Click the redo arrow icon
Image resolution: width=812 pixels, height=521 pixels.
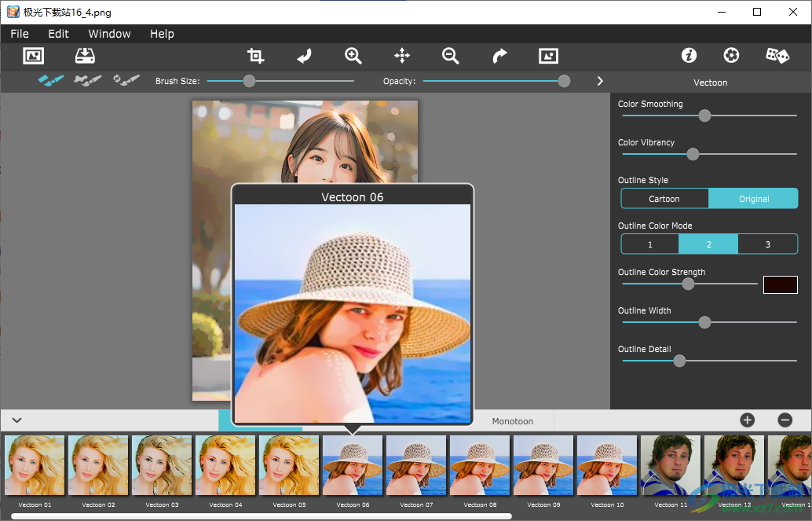point(499,56)
